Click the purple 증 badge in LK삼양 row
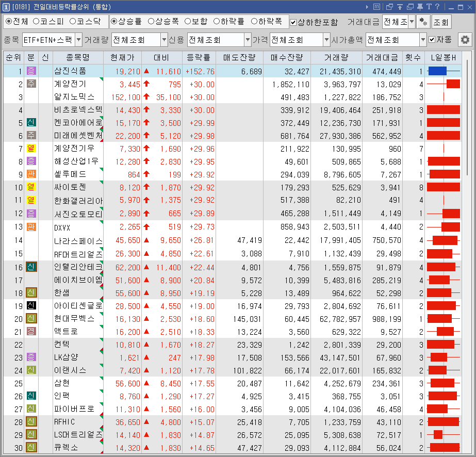476x457 pixels. [31, 357]
